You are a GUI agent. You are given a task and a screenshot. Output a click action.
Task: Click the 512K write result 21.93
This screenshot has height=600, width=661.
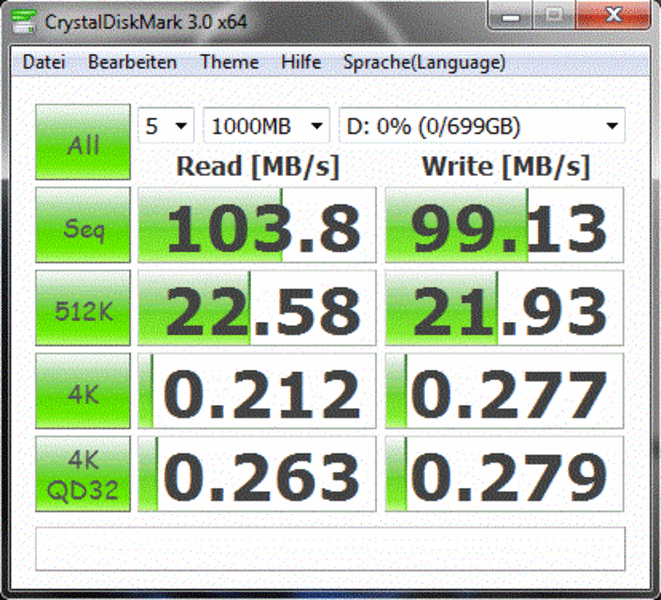pos(505,308)
